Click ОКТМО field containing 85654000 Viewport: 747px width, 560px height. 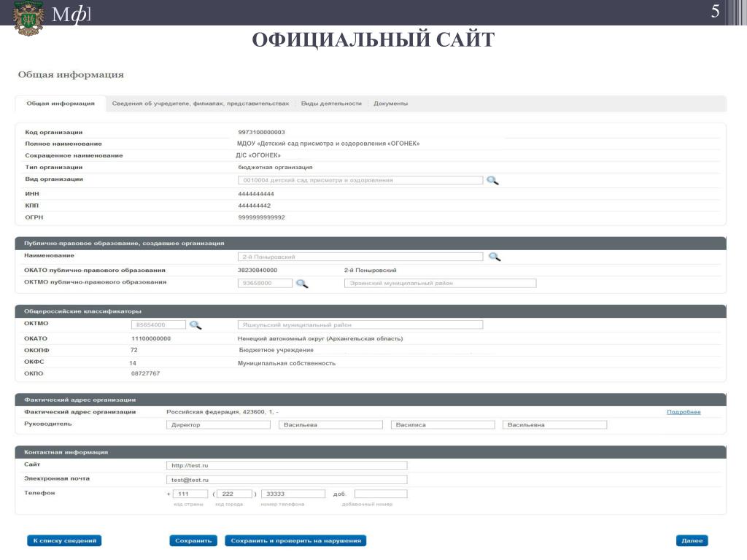158,324
